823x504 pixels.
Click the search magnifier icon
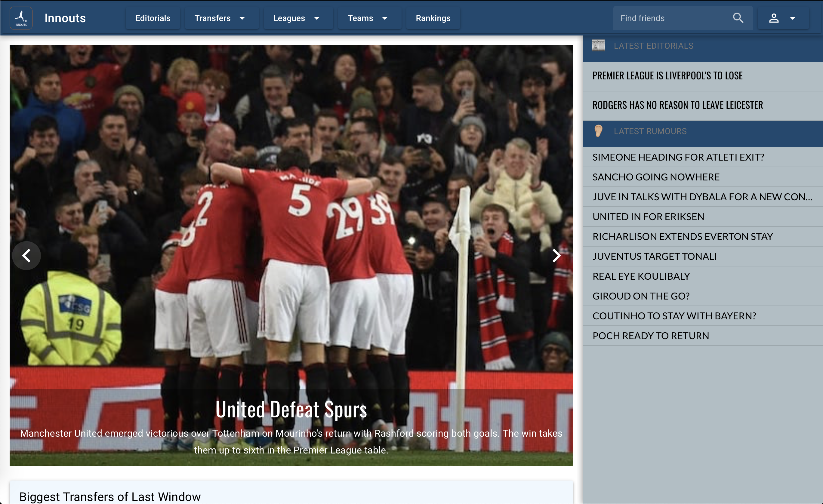(738, 18)
